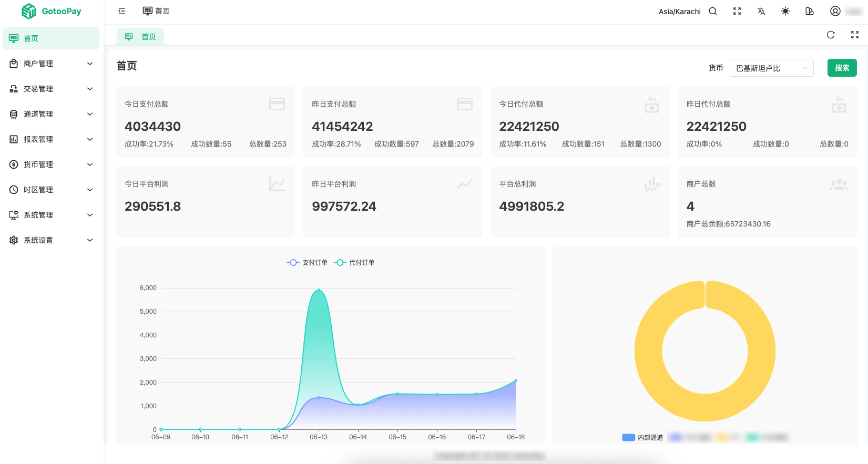Select 首页 in the sidebar menu
Image resolution: width=868 pixels, height=464 pixels.
pyautogui.click(x=51, y=38)
